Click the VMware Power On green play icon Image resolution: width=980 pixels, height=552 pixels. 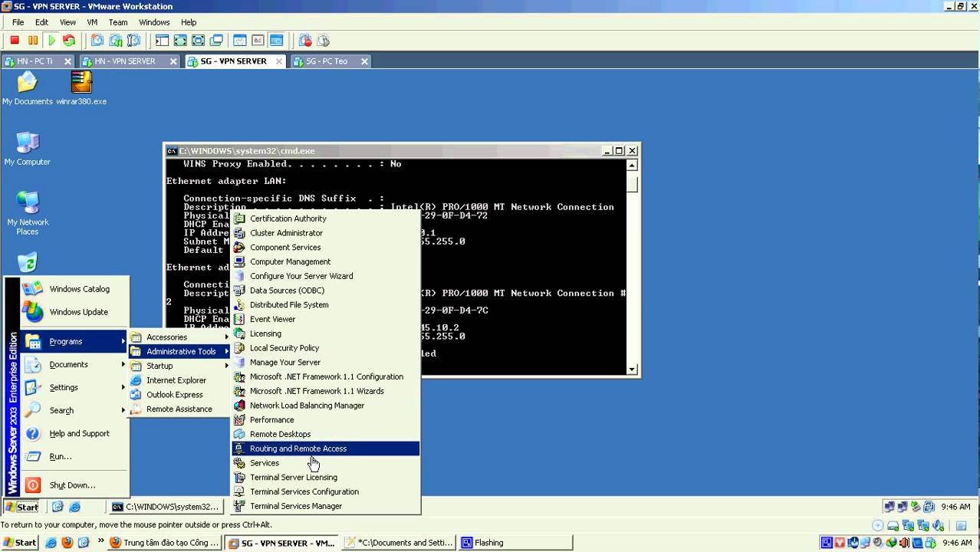tap(51, 41)
